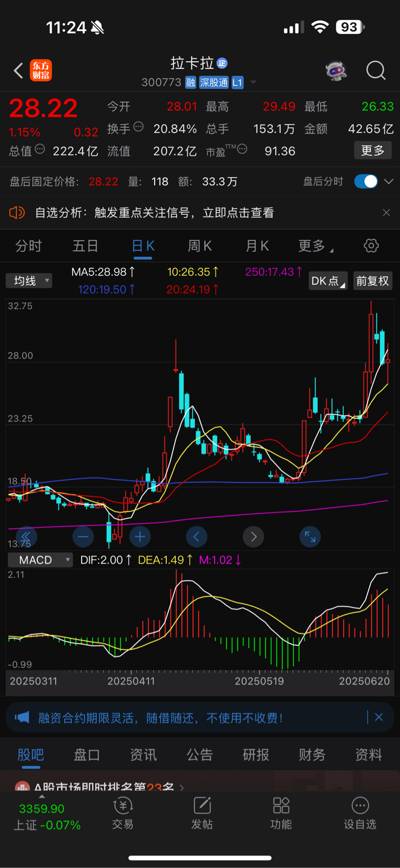The height and width of the screenshot is (868, 400).
Task: Switch to 资讯 tab
Action: coord(143,755)
